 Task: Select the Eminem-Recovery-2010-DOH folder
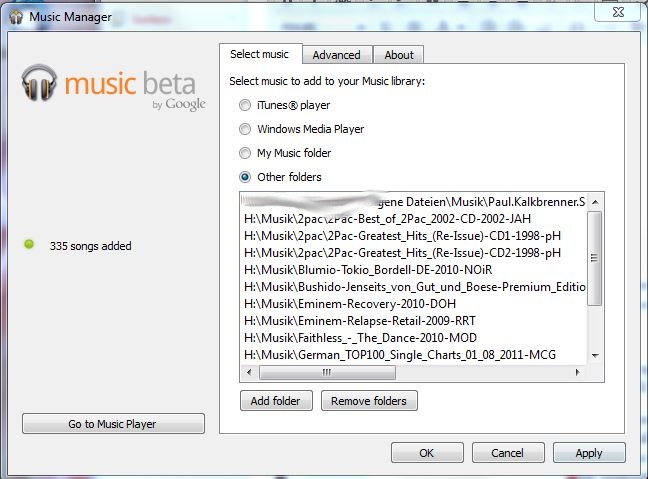pos(413,304)
